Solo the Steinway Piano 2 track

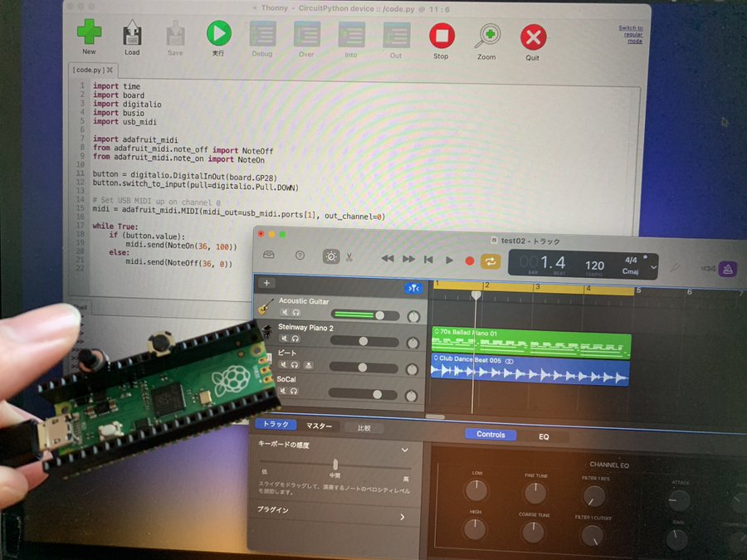pyautogui.click(x=296, y=338)
